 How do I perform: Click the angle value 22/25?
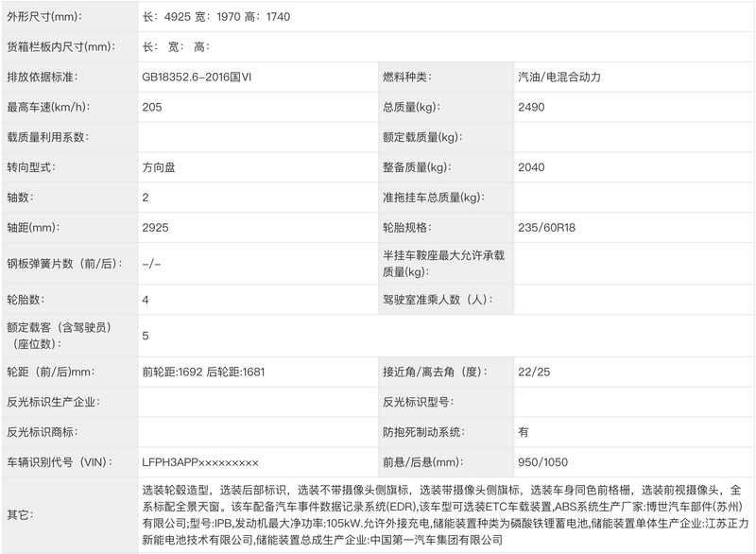tap(534, 372)
